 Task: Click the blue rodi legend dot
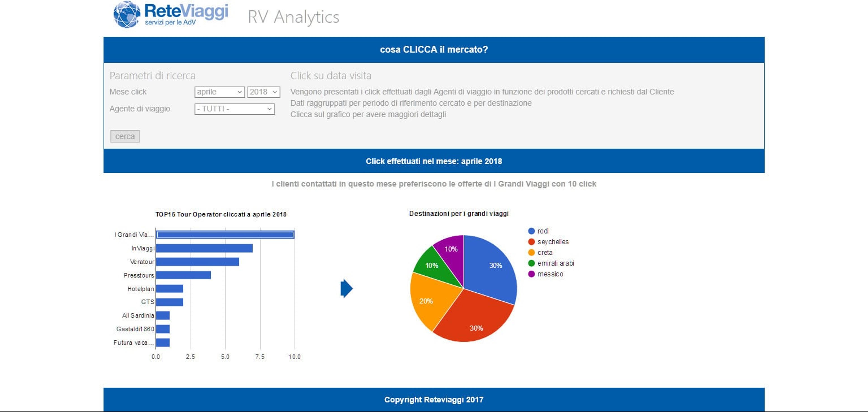tap(531, 231)
